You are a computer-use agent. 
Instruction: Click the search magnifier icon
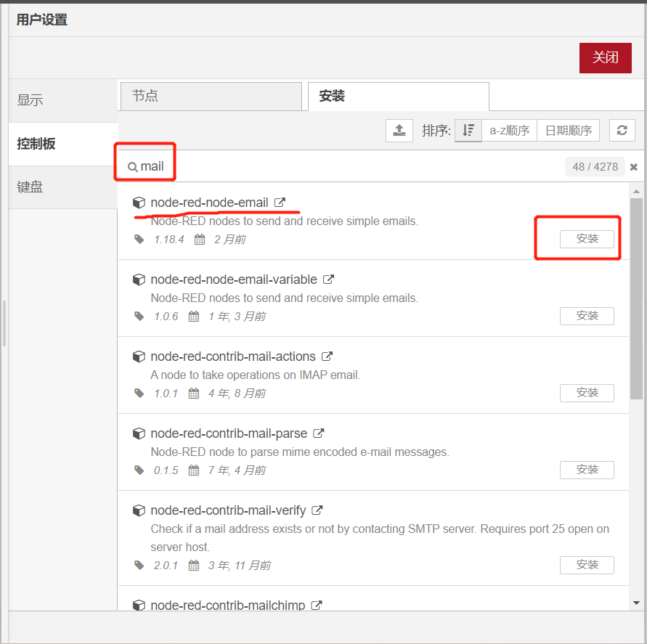(x=132, y=167)
